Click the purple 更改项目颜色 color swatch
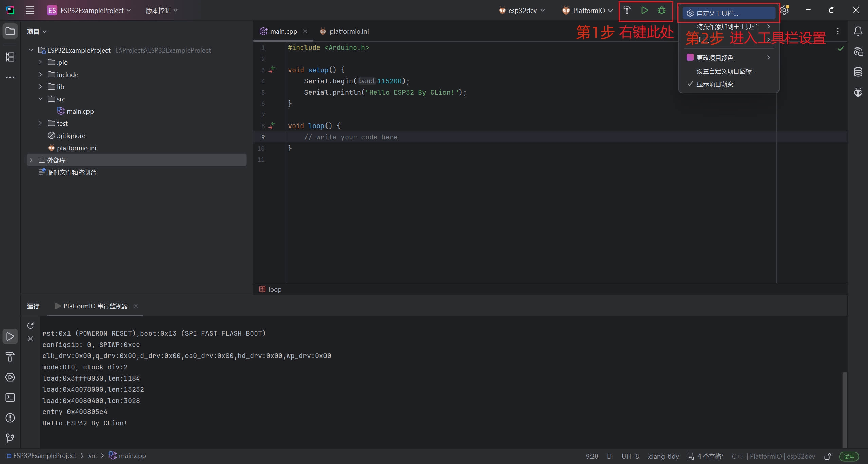This screenshot has height=464, width=868. (x=690, y=57)
